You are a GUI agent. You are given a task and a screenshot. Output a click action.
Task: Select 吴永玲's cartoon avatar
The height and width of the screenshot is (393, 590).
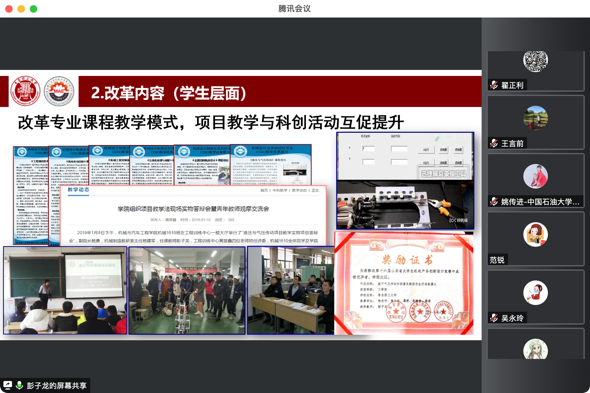tap(535, 292)
